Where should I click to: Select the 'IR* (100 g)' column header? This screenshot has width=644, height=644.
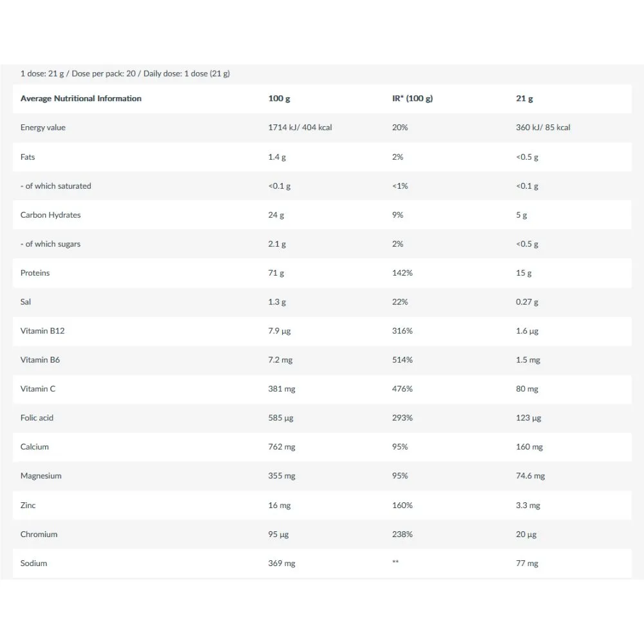(x=412, y=99)
